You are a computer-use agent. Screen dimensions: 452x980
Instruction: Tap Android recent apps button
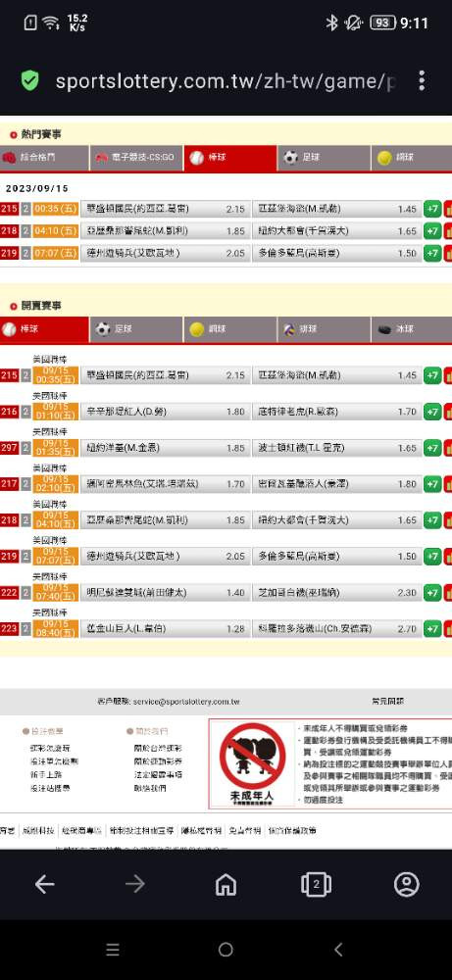pyautogui.click(x=113, y=950)
